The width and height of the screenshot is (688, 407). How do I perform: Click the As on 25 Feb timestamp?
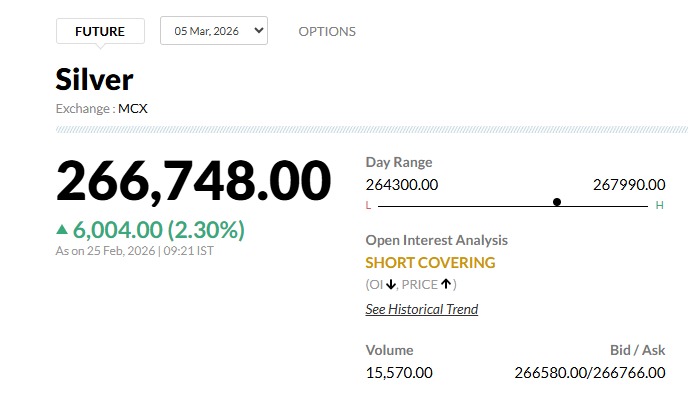click(134, 251)
